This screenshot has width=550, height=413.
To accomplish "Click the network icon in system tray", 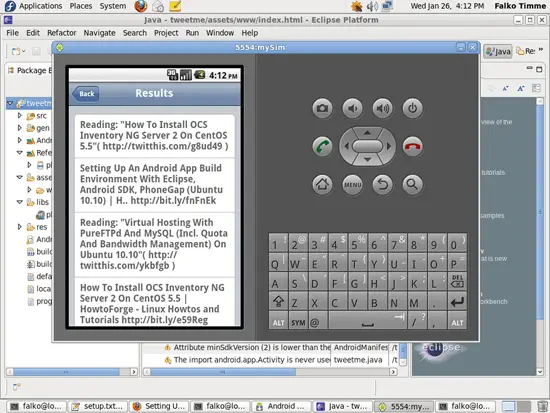I will click(387, 6).
